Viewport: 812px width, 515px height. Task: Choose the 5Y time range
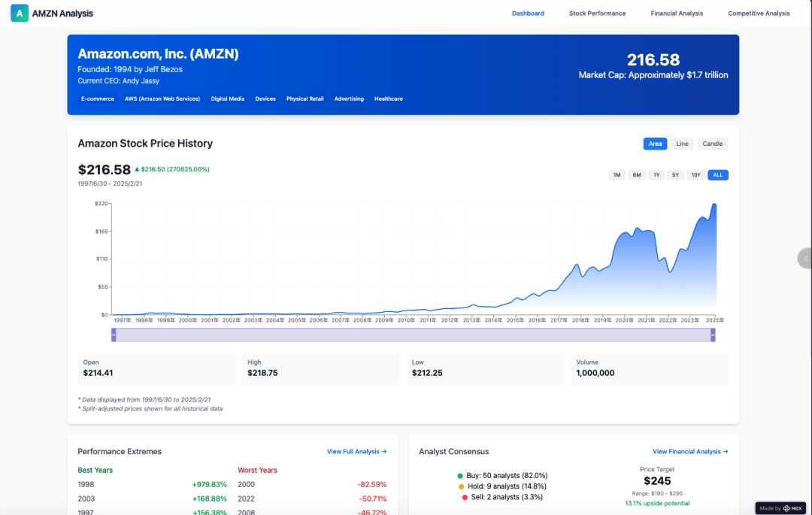click(675, 175)
